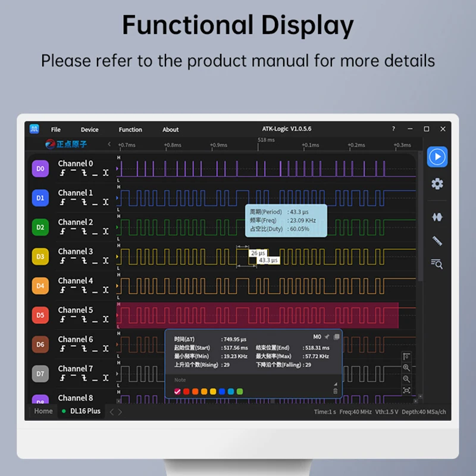Set both-edge trigger on Channel 7
This screenshot has width=476, height=476.
106,378
